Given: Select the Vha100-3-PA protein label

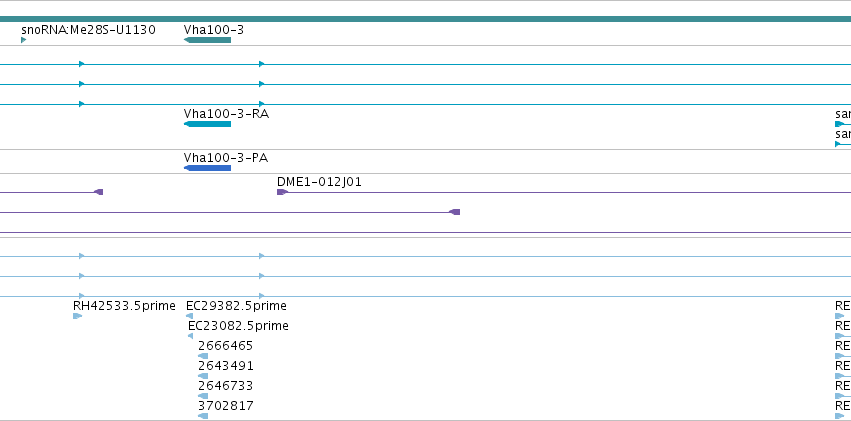Looking at the screenshot, I should 226,158.
